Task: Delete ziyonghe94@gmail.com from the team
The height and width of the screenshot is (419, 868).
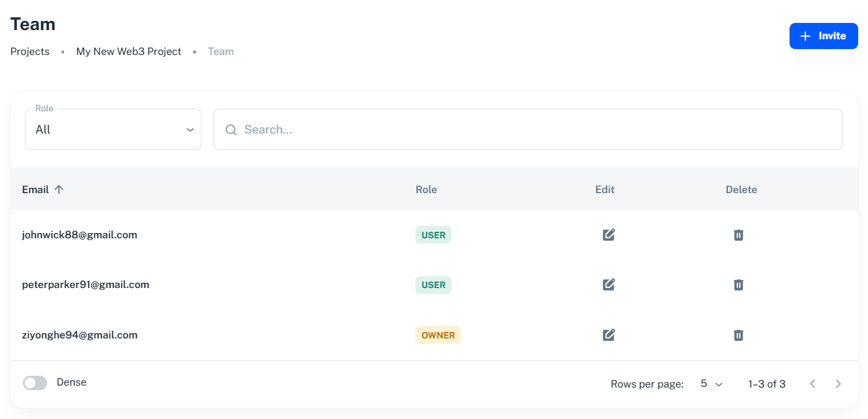Action: (738, 335)
